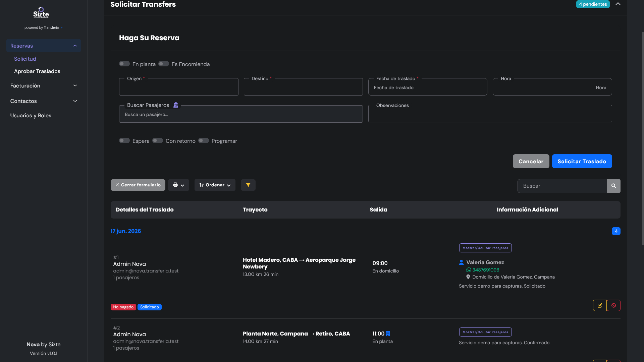Image resolution: width=644 pixels, height=362 pixels.
Task: Open the print options dropdown
Action: 178,185
